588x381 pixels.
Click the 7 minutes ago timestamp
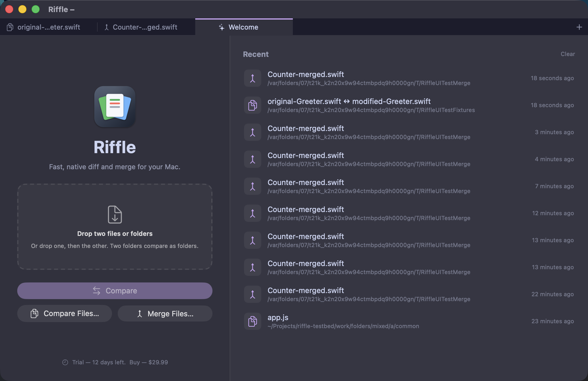554,186
